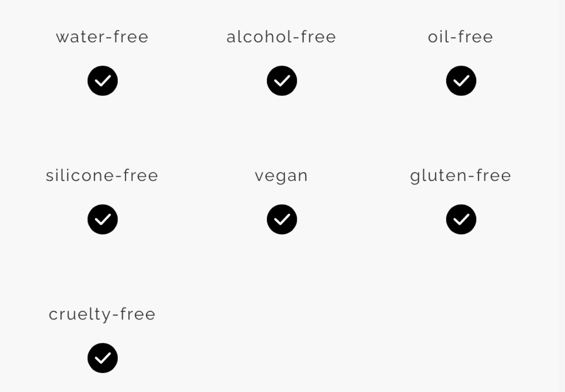Select the silicone-free label
565x392 pixels.
click(102, 175)
